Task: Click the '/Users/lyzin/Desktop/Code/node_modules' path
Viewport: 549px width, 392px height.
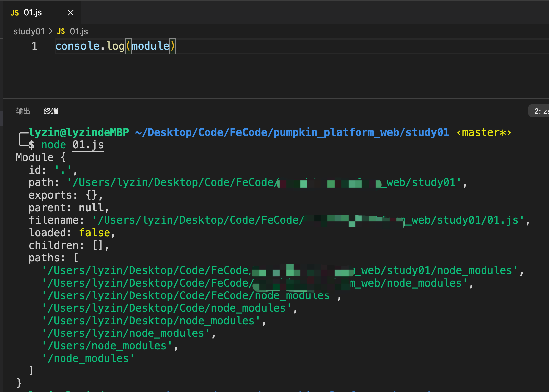Action: pos(167,308)
